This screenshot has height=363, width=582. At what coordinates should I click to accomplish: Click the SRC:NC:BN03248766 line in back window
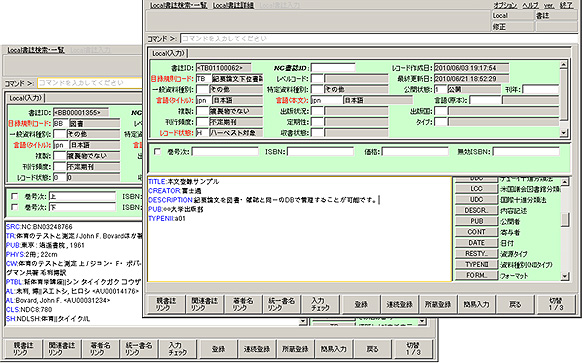pos(39,226)
